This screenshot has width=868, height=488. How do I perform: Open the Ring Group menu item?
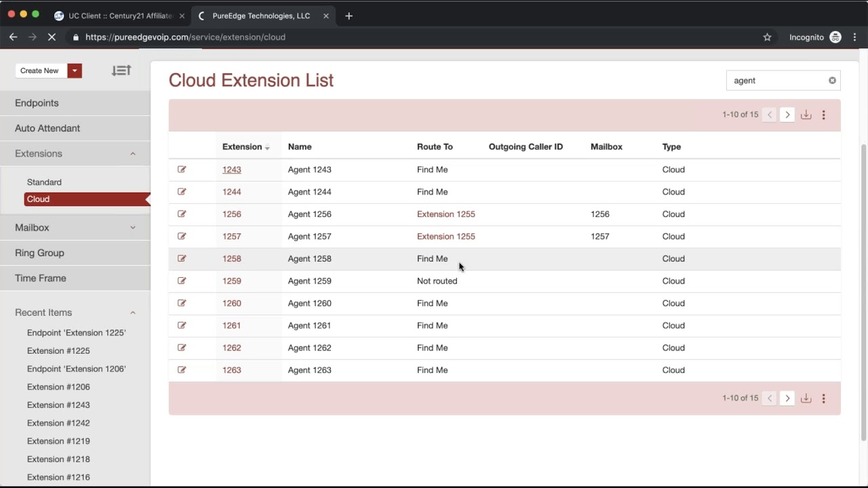(x=75, y=253)
